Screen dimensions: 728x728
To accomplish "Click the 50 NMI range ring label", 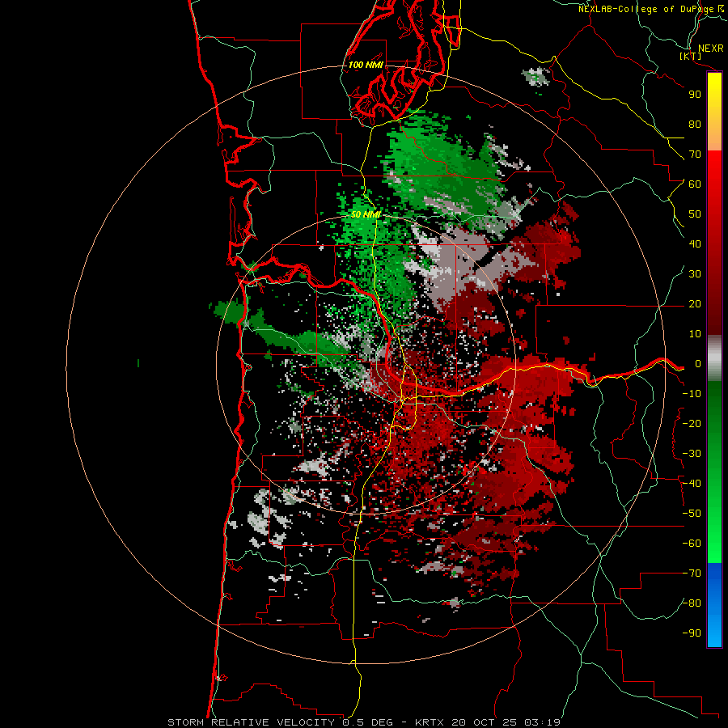I will click(x=366, y=214).
